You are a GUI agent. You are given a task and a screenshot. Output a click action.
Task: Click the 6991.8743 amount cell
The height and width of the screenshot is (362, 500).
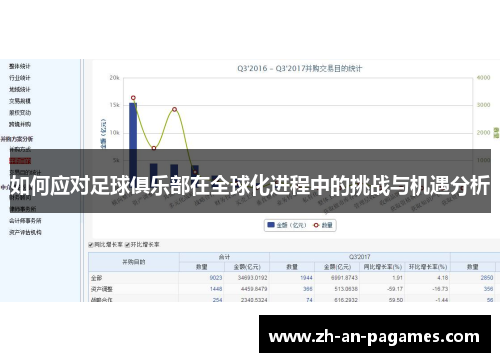pos(344,278)
